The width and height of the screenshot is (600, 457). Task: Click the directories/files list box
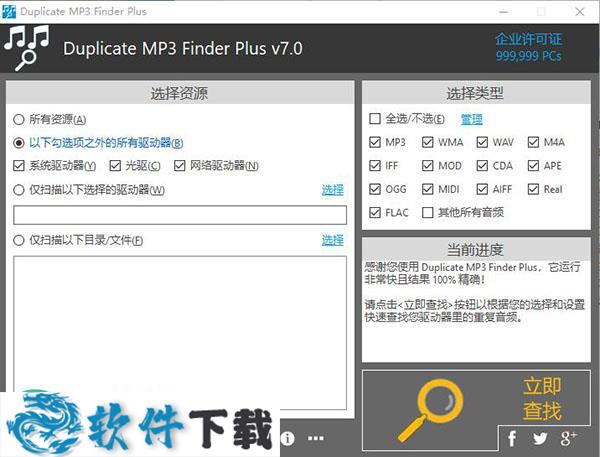click(x=180, y=333)
